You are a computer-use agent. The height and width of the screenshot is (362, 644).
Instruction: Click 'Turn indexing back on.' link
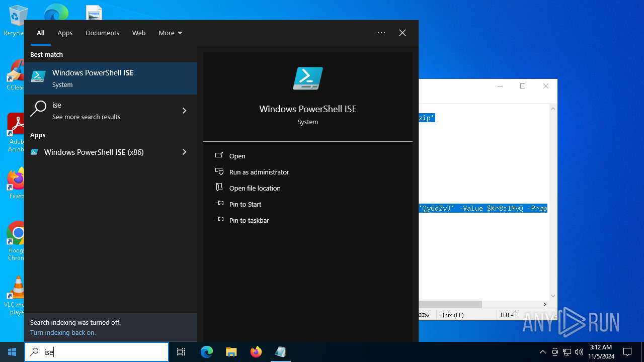click(x=63, y=332)
